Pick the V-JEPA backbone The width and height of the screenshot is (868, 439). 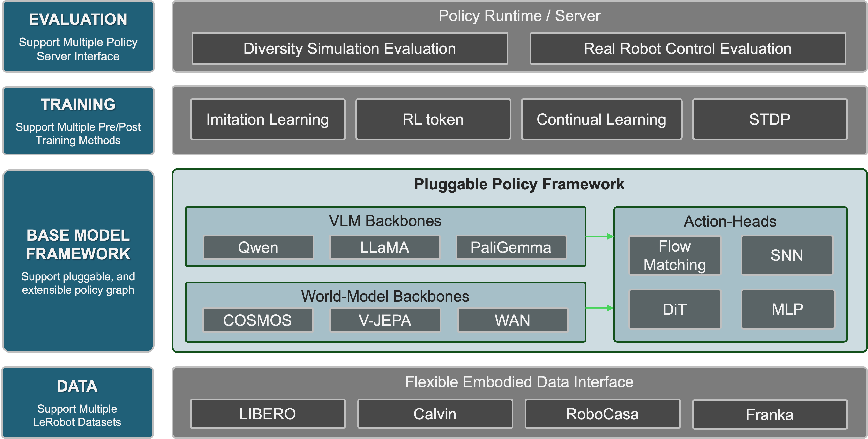pos(384,320)
